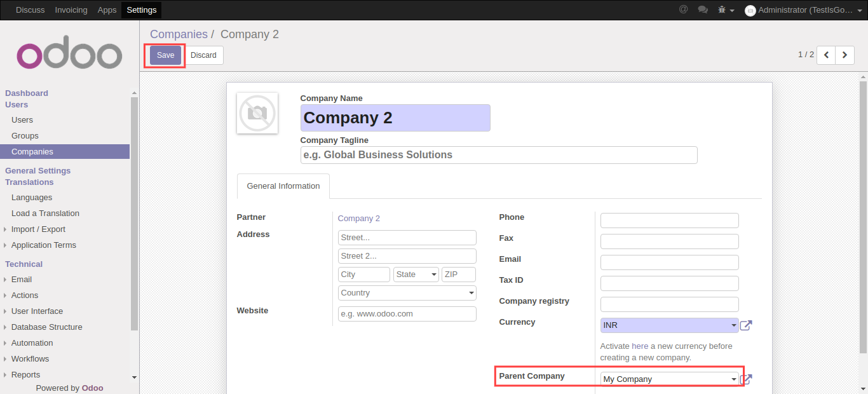Open the Invoicing top menu
The width and height of the screenshot is (868, 394).
tap(71, 10)
